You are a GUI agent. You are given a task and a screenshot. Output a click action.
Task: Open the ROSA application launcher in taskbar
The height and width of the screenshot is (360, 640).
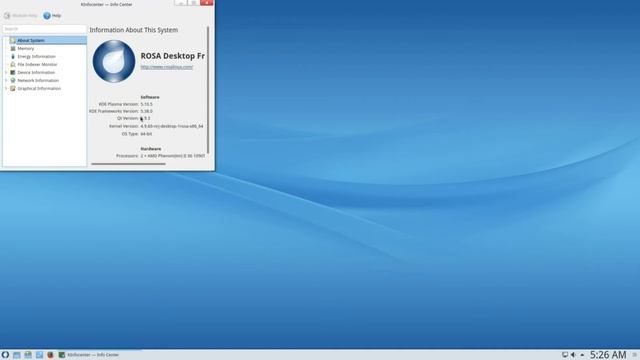[5, 355]
